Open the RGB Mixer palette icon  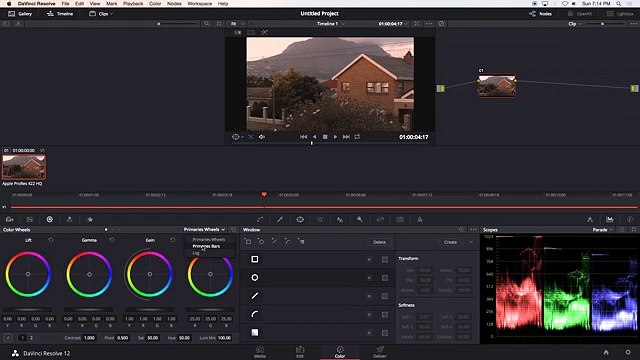(70, 220)
